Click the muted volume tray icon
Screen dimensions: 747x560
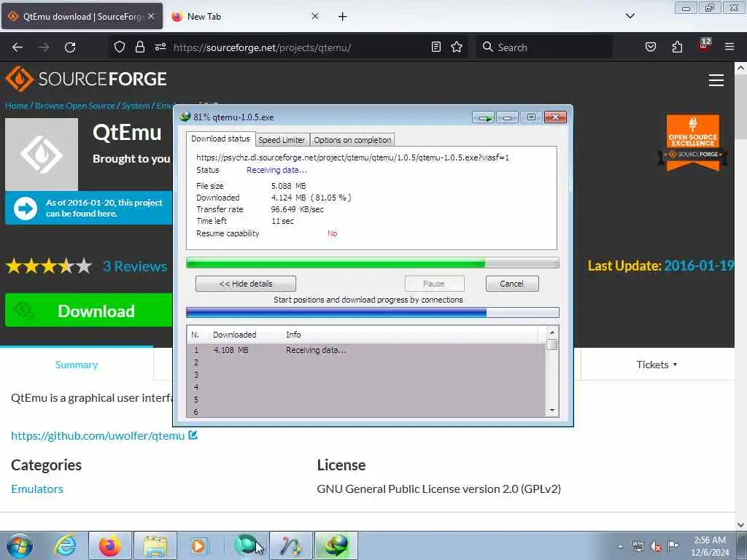point(656,547)
